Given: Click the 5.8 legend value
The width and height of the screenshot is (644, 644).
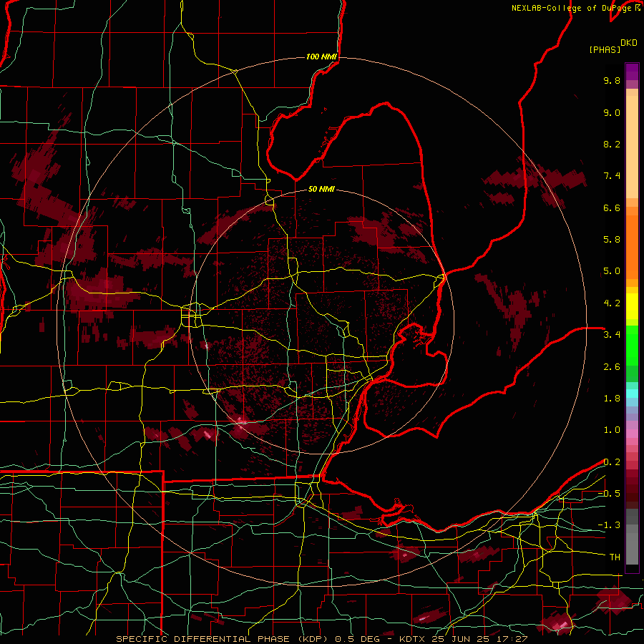Looking at the screenshot, I should coord(612,240).
